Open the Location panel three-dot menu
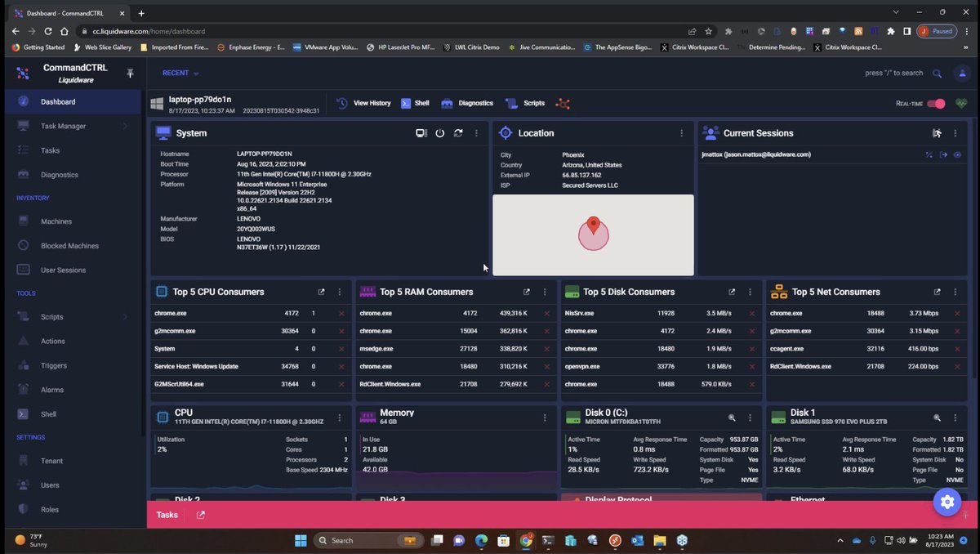The width and height of the screenshot is (980, 554). coord(682,133)
